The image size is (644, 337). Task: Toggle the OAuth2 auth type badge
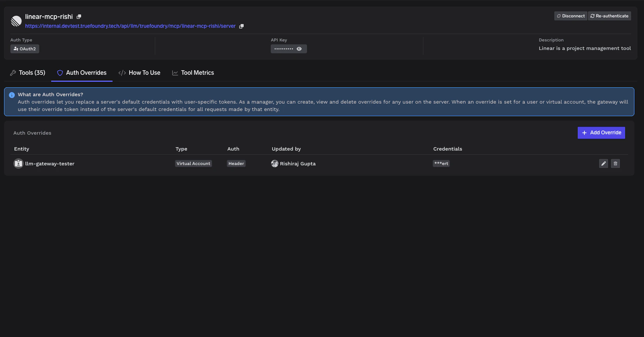click(24, 48)
